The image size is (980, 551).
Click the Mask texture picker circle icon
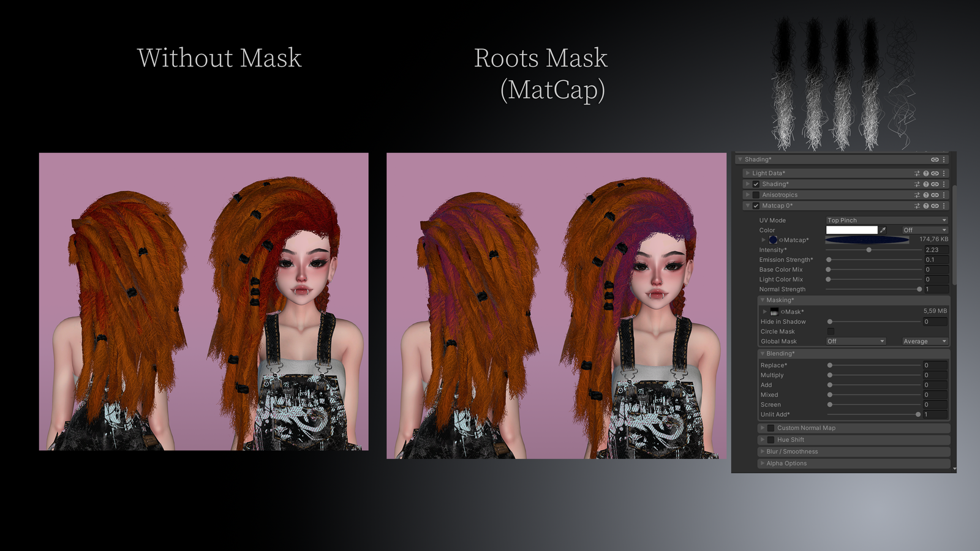pyautogui.click(x=783, y=312)
